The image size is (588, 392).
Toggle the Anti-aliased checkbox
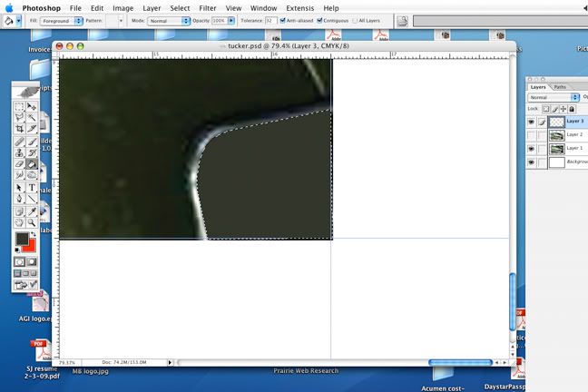coord(283,21)
